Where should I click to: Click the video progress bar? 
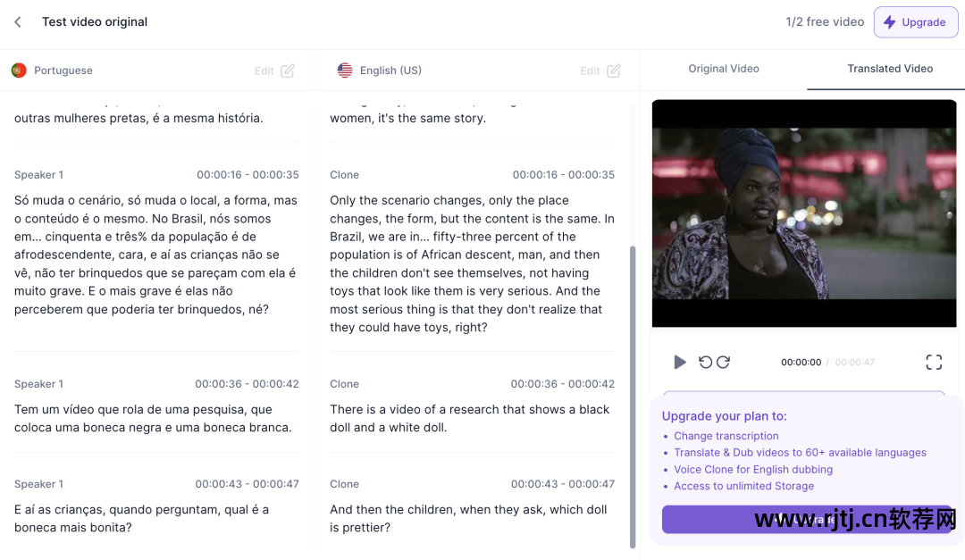[804, 392]
